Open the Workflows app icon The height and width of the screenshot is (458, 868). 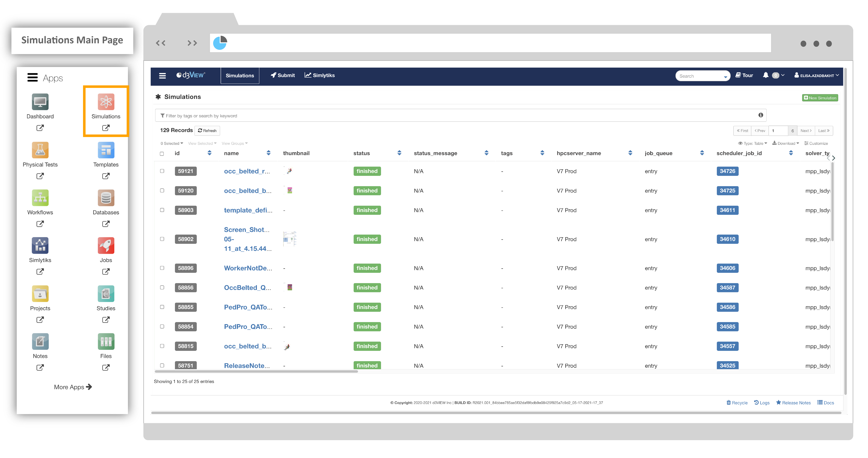[40, 198]
